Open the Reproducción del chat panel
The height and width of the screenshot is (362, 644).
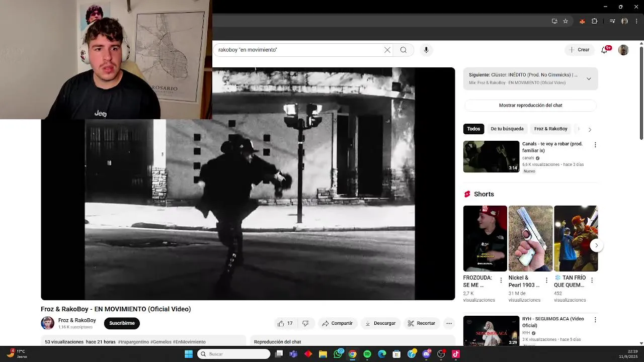click(x=352, y=342)
